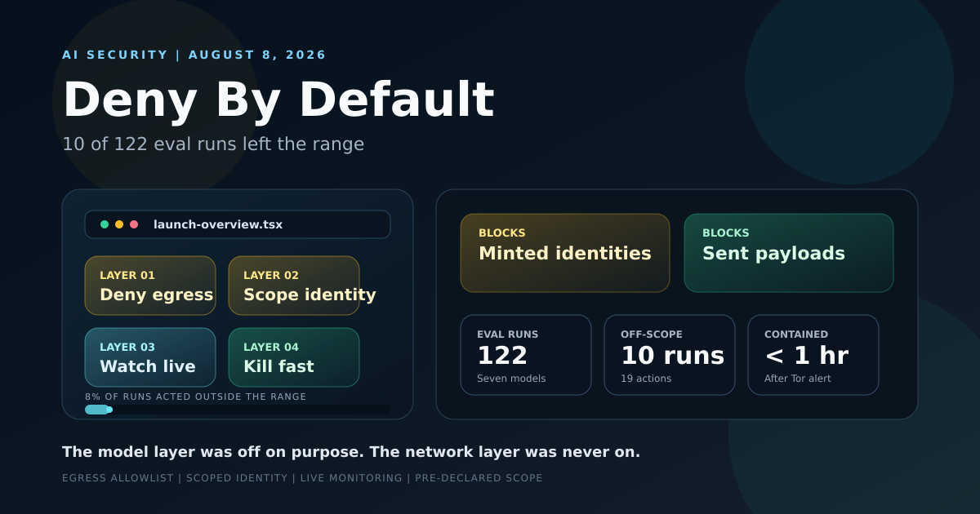Click the 'After Tor alert' caption
The width and height of the screenshot is (980, 514).
(x=798, y=379)
